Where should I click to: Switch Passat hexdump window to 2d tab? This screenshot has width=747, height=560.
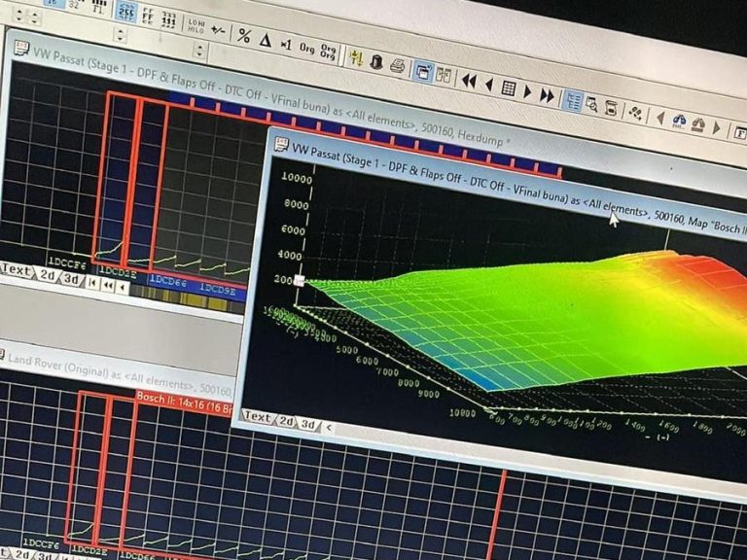coord(48,275)
